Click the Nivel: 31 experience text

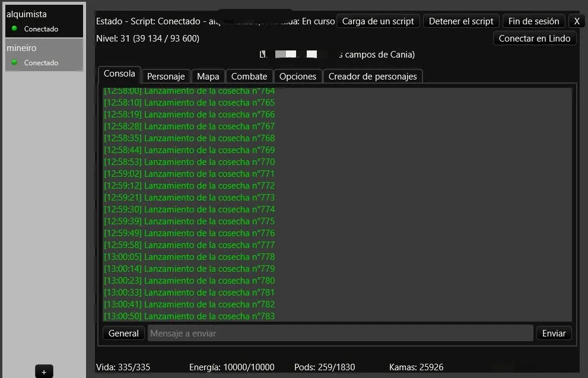point(148,38)
